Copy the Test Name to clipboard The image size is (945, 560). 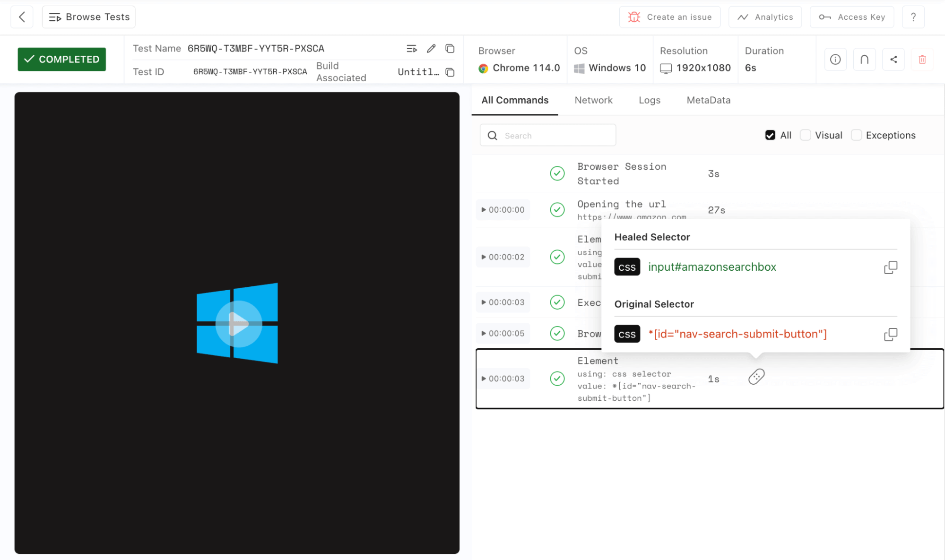point(450,48)
